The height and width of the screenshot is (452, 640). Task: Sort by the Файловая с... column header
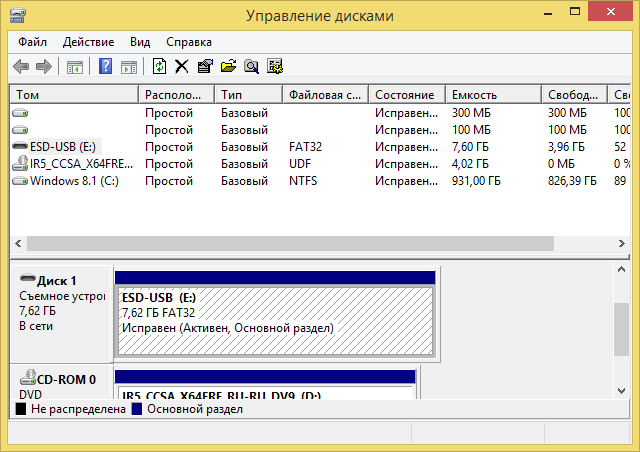[326, 95]
